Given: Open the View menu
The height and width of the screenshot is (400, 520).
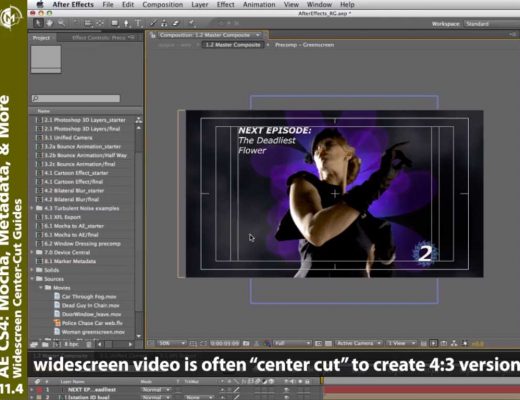Looking at the screenshot, I should 291,4.
